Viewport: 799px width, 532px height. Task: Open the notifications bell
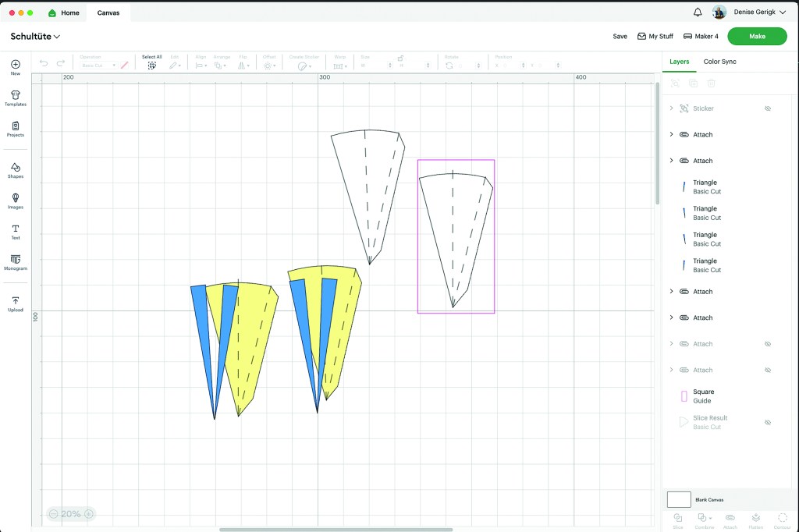coord(697,12)
